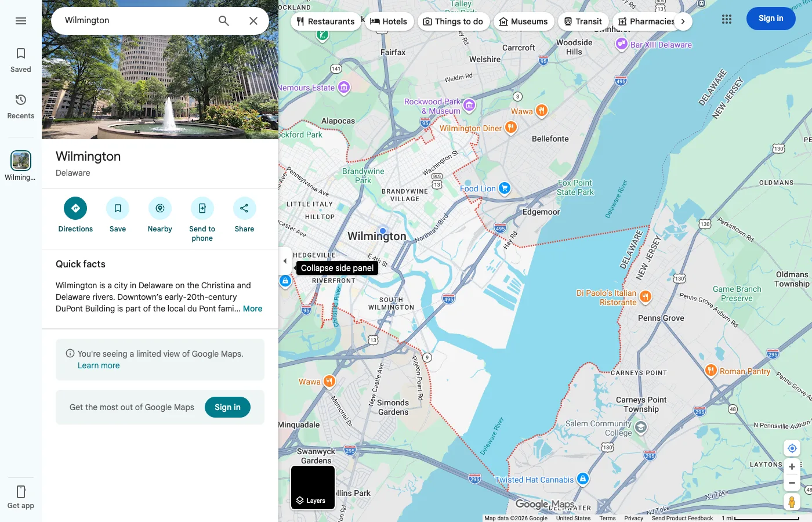The height and width of the screenshot is (522, 812).
Task: Click the Brandywine Park label
Action: point(363,176)
